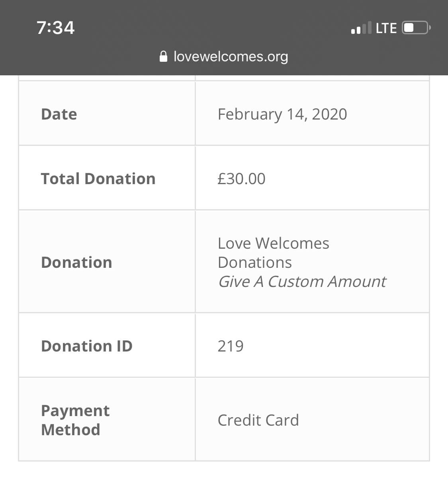Viewport: 448px width, 489px height.
Task: Tap the Total Donation row's value cell
Action: (x=313, y=178)
